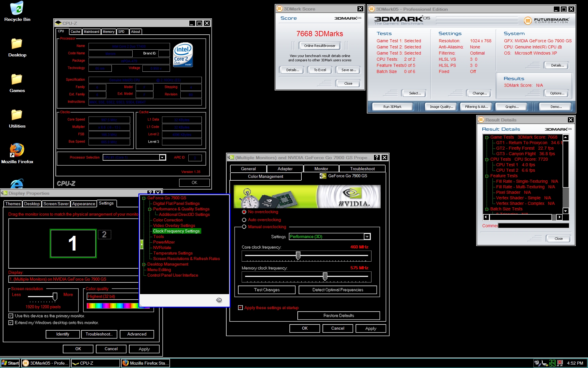Collapse Batch Size Tests node in Result Details
Image resolution: width=588 pixels, height=368 pixels.
(487, 209)
